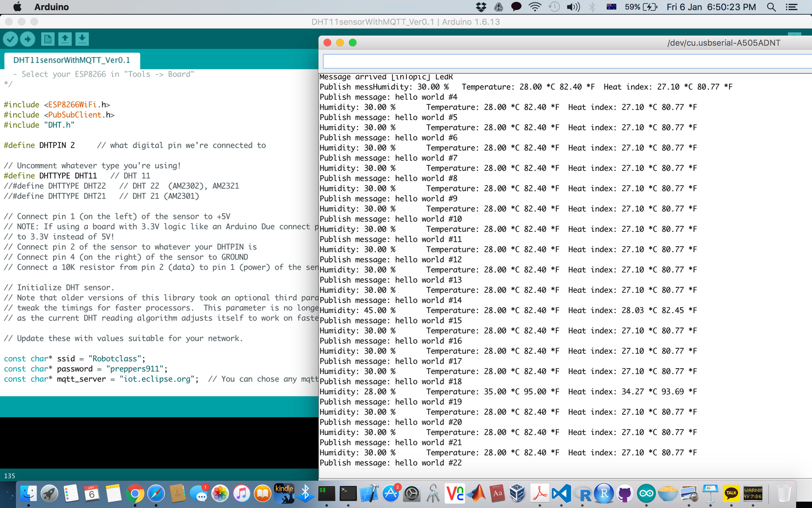The width and height of the screenshot is (812, 508).
Task: Click 'Publish message: hello world #4' line
Action: click(x=389, y=97)
